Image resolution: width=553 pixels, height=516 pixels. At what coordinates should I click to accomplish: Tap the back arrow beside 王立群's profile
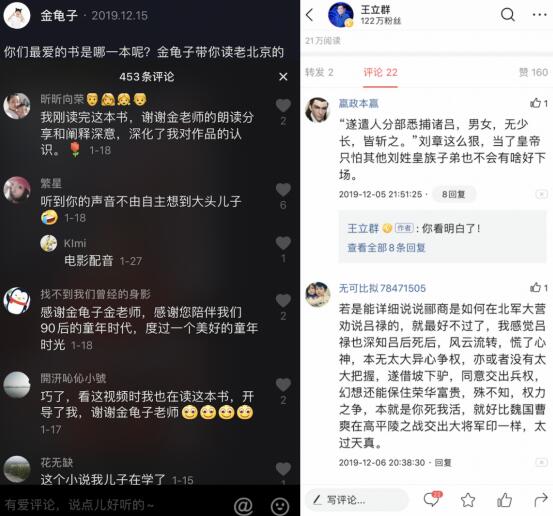[x=310, y=15]
